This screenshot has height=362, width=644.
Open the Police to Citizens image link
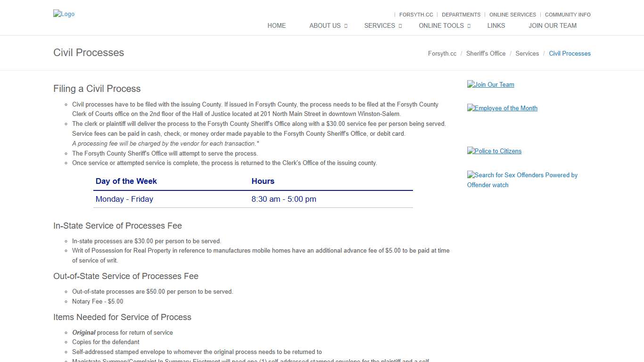point(494,151)
